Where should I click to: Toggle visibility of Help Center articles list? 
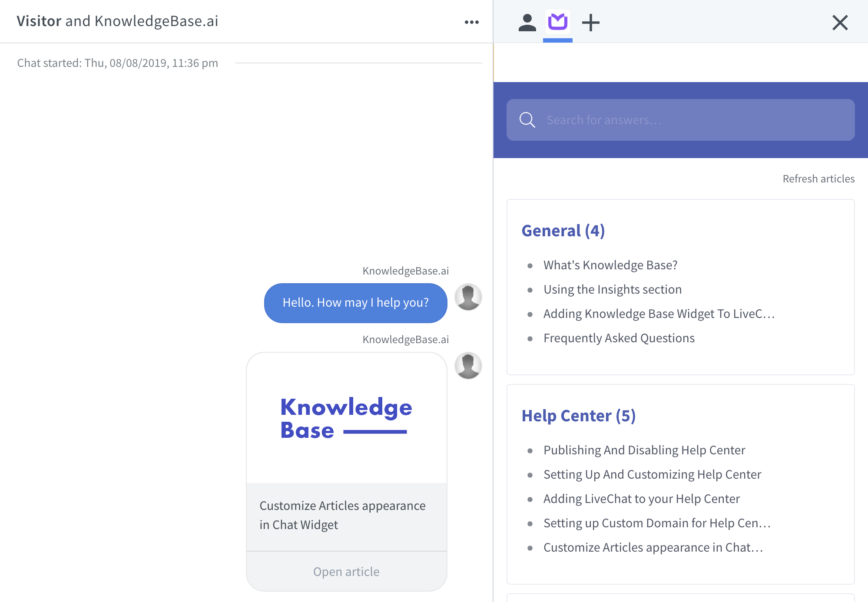(578, 415)
